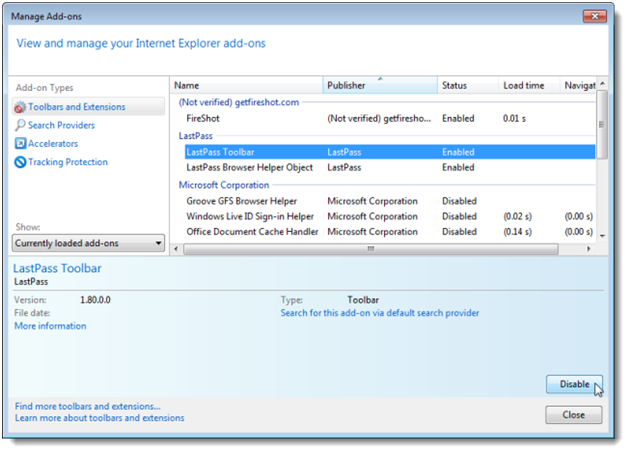631x455 pixels.
Task: Open the Show add-ons dropdown
Action: point(88,243)
